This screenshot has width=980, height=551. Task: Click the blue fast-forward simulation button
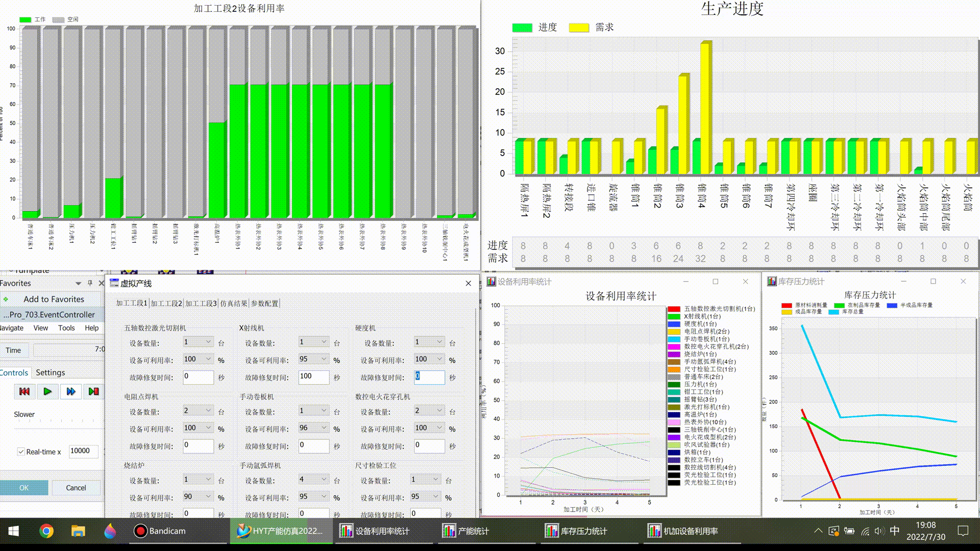point(71,391)
